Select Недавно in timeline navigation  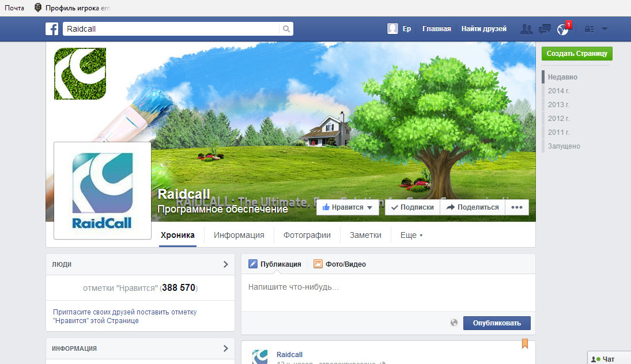562,77
